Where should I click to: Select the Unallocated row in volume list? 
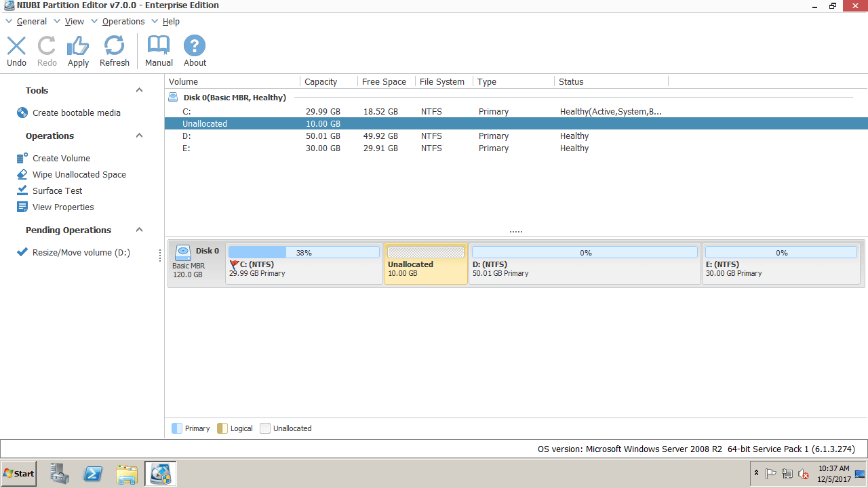click(516, 124)
